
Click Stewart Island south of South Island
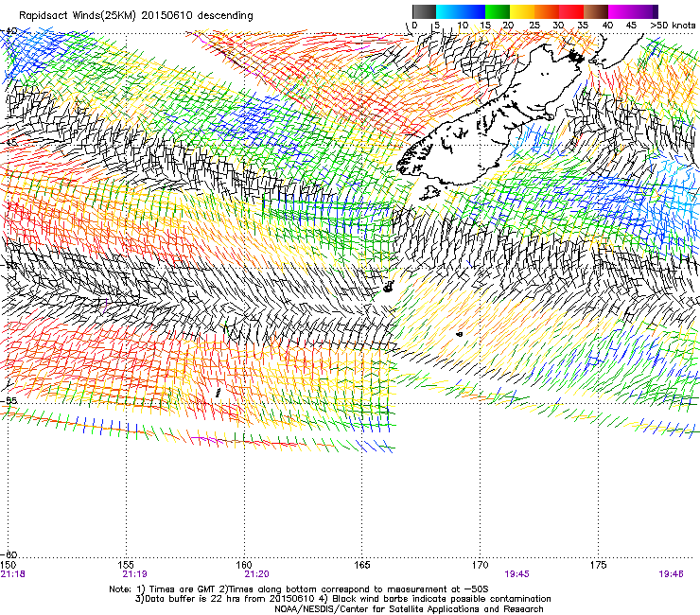click(x=429, y=192)
